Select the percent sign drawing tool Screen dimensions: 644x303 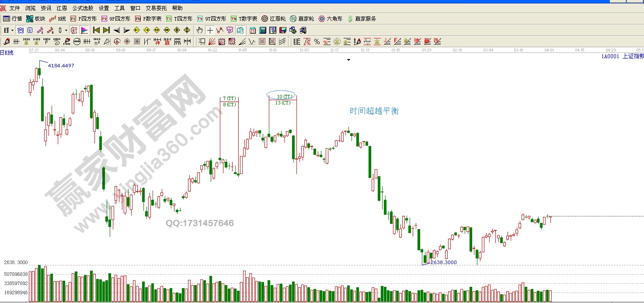click(x=317, y=42)
